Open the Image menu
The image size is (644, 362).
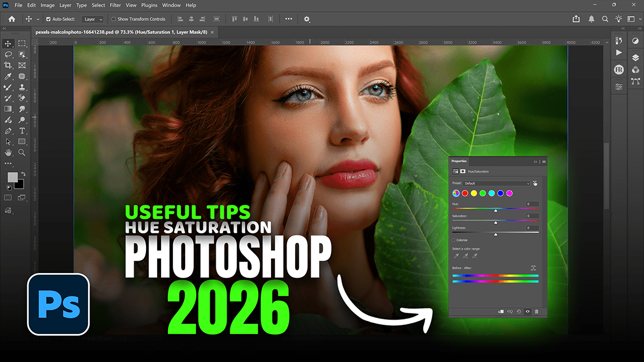pos(47,5)
